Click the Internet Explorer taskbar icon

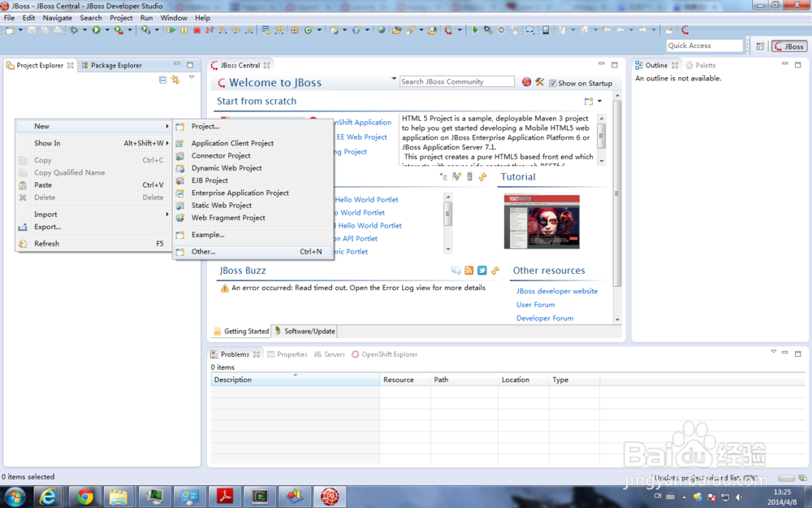pos(48,497)
